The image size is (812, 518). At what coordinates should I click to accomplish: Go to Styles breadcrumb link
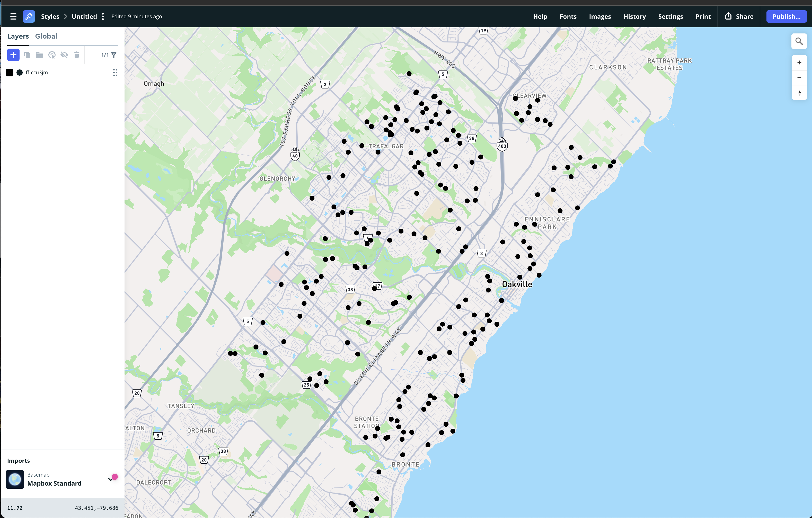[50, 16]
